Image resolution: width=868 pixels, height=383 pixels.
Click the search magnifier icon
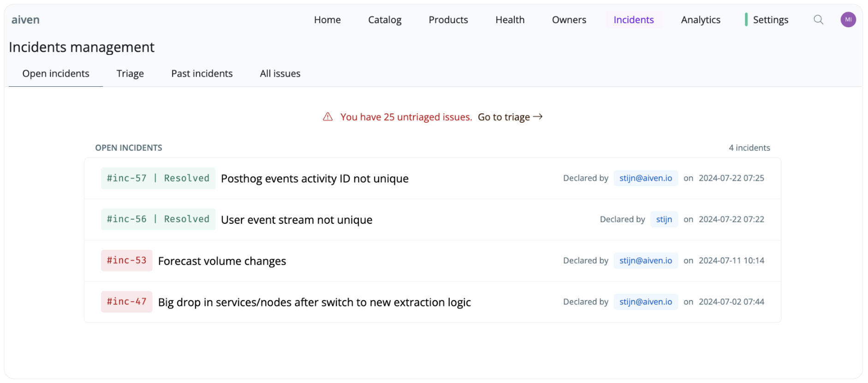tap(818, 20)
